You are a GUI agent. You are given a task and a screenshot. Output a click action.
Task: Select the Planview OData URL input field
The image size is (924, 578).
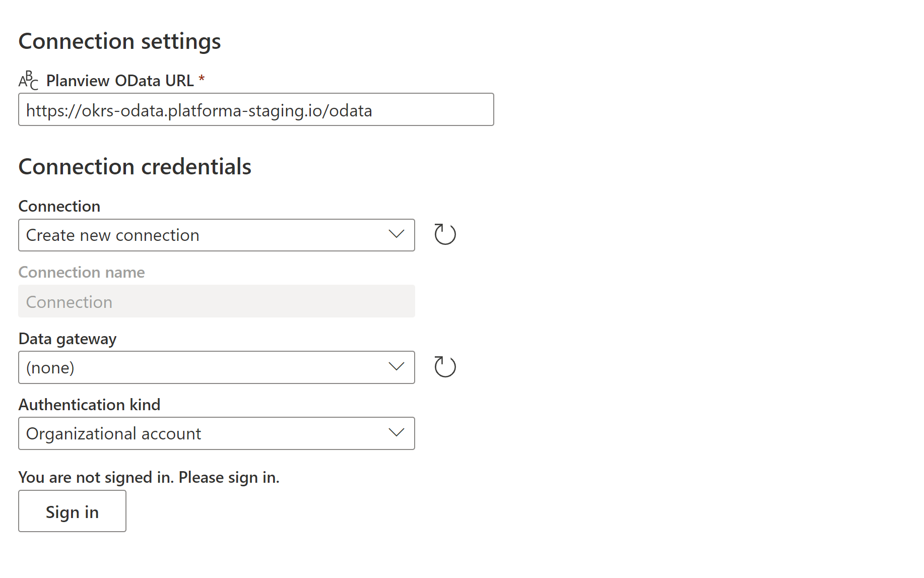[x=255, y=109]
